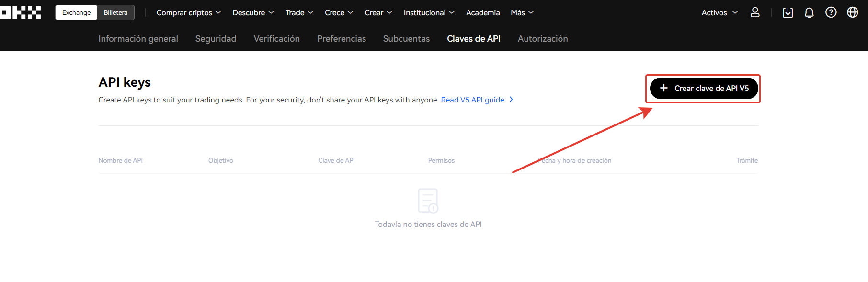The image size is (868, 282).
Task: Open the notifications bell
Action: 809,12
